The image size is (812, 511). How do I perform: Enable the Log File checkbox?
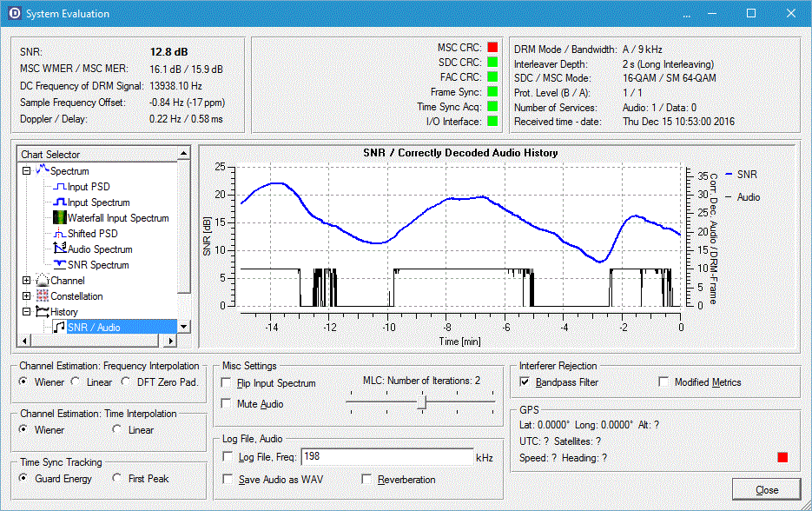point(228,456)
